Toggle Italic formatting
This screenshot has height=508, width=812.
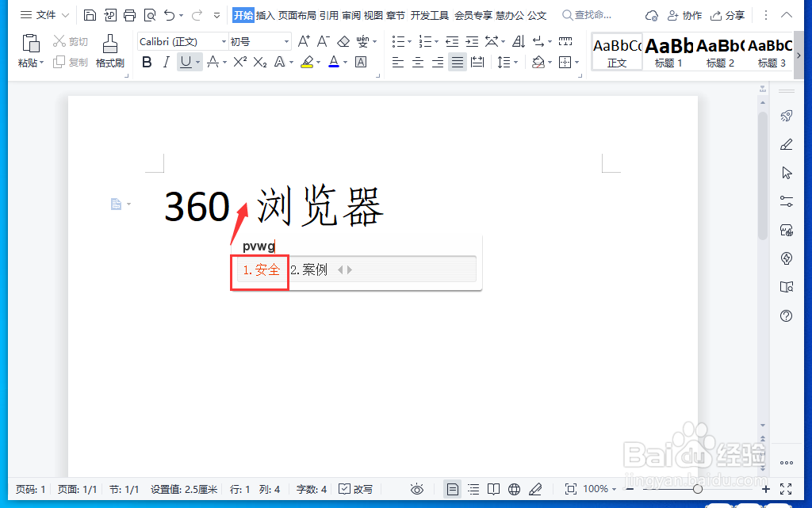(x=166, y=62)
